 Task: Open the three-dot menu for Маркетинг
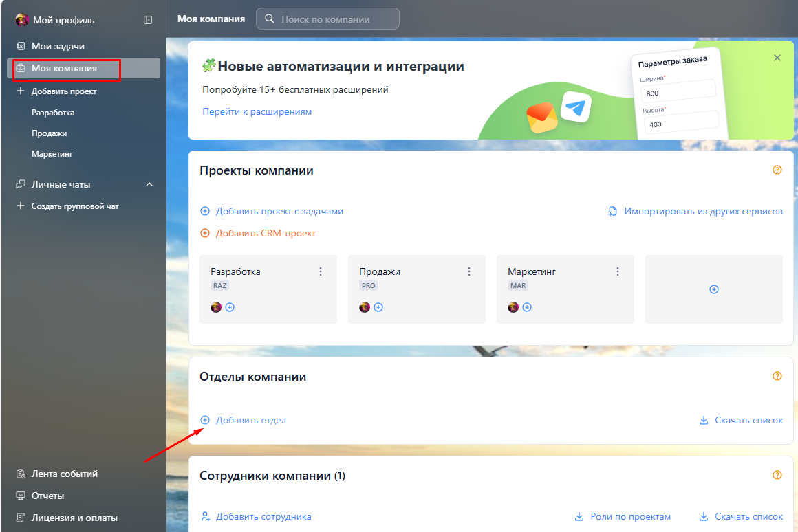pos(618,271)
